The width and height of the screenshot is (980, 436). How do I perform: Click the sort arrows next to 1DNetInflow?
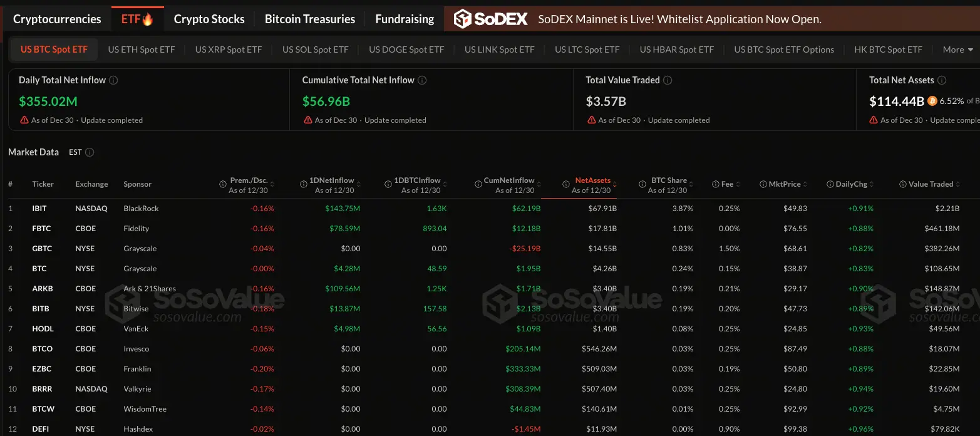(x=359, y=184)
